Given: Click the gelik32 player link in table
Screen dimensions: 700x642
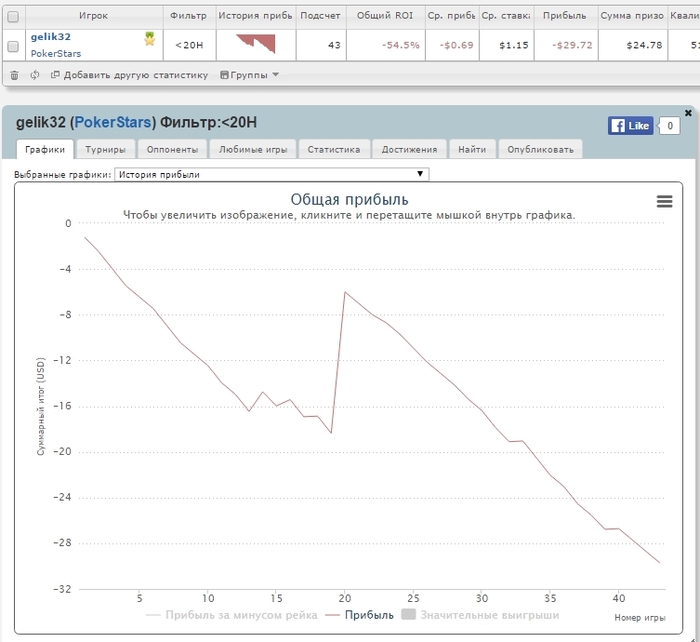Looking at the screenshot, I should (x=50, y=37).
